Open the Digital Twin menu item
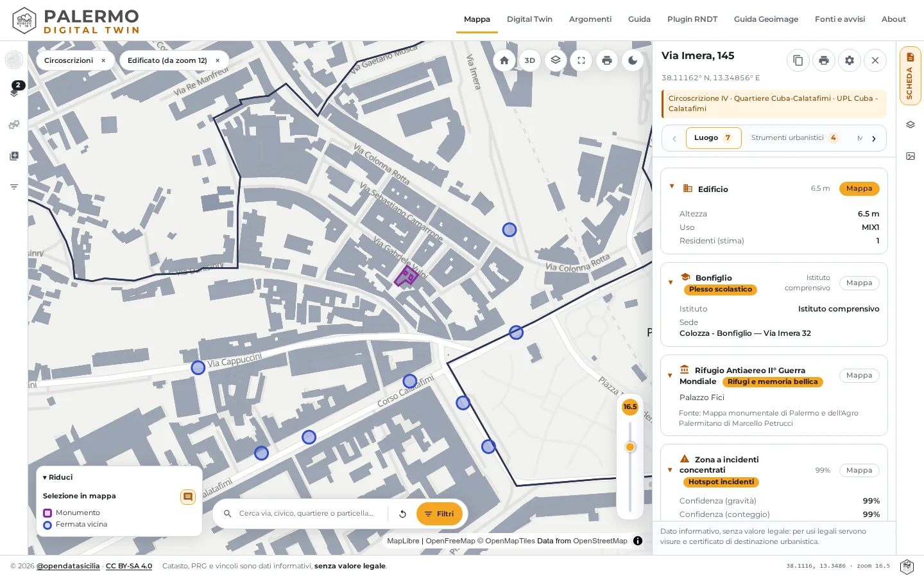Image resolution: width=924 pixels, height=578 pixels. point(529,19)
